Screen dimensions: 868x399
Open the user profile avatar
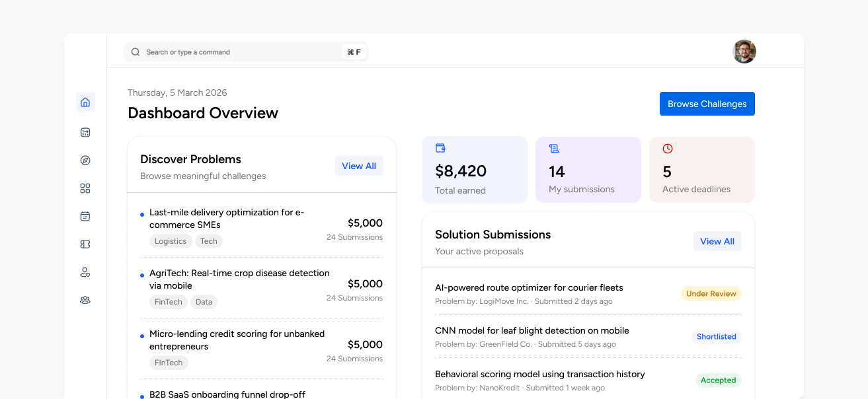744,52
